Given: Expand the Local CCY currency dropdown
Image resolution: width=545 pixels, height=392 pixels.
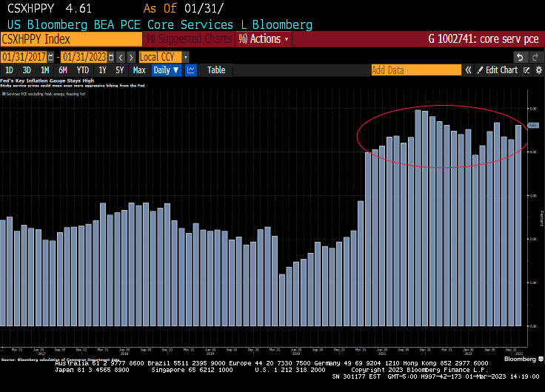Looking at the screenshot, I should pos(185,57).
